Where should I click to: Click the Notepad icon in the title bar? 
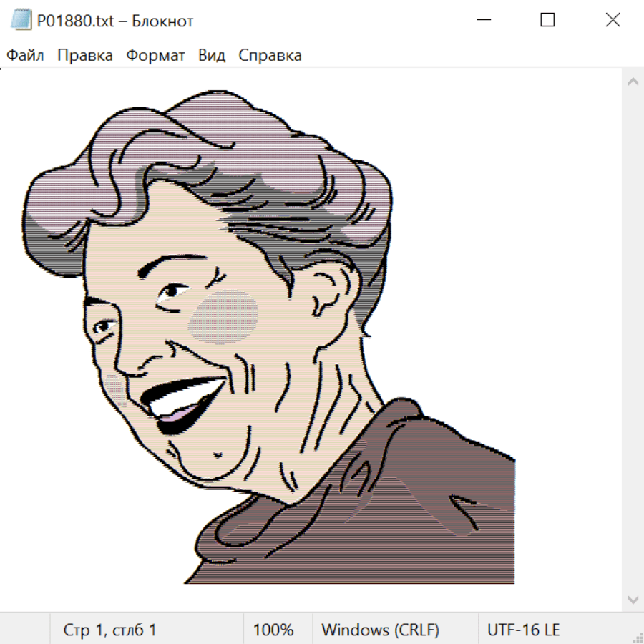click(x=21, y=20)
